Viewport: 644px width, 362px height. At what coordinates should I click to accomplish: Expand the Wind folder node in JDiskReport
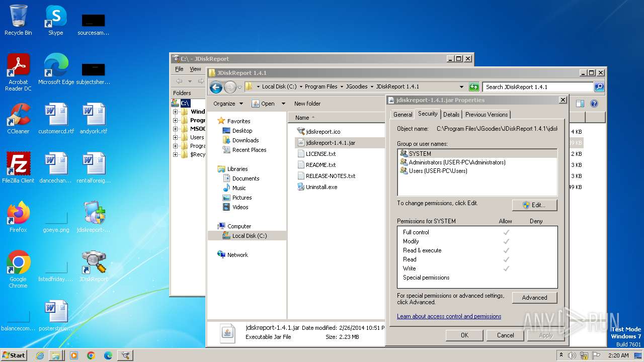coord(176,112)
